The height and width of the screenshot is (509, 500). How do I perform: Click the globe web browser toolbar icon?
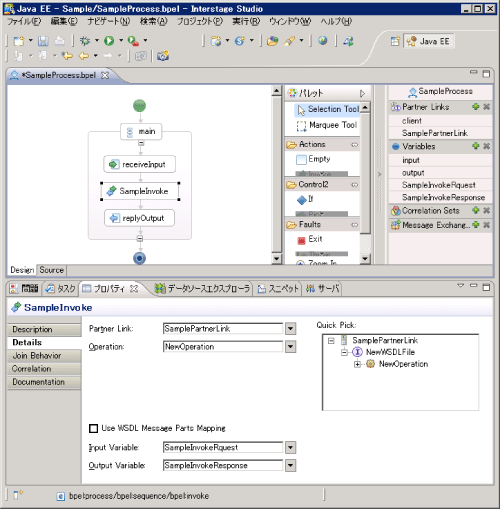point(322,41)
